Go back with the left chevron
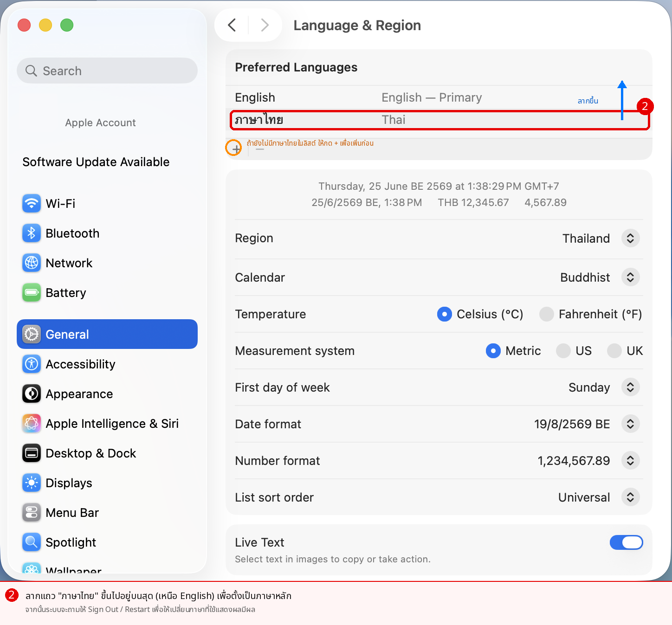 pyautogui.click(x=232, y=25)
